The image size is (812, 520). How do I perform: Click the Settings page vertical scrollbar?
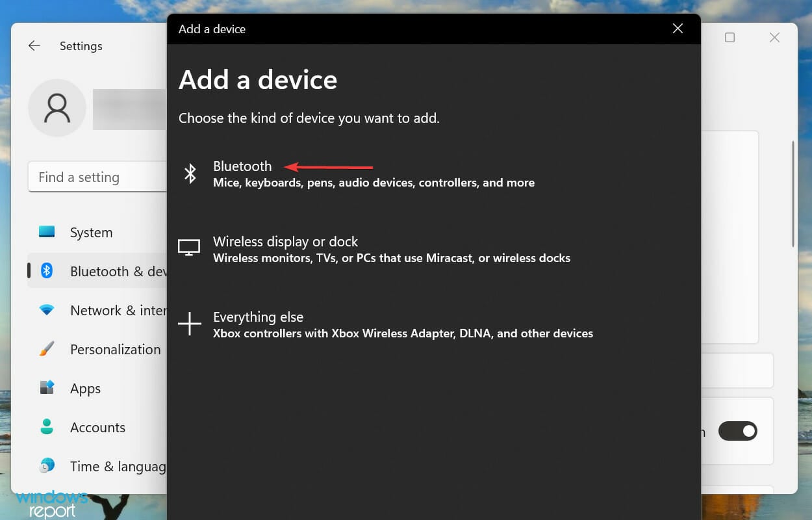[793, 195]
